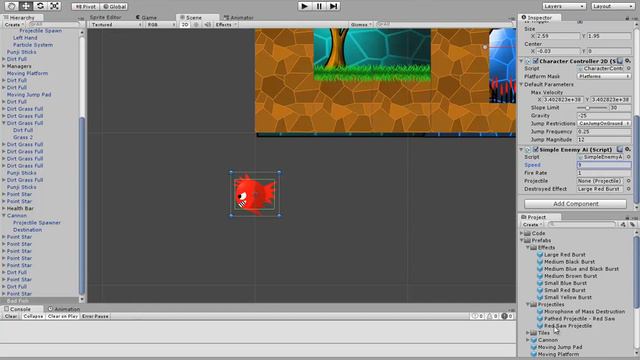Disable the Simple Enemy AI script checkbox
The width and height of the screenshot is (640, 360).
[x=536, y=150]
